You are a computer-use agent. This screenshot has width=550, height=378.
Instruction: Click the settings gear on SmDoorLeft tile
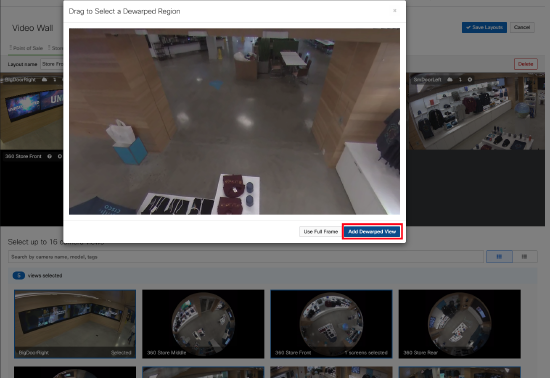[x=470, y=80]
